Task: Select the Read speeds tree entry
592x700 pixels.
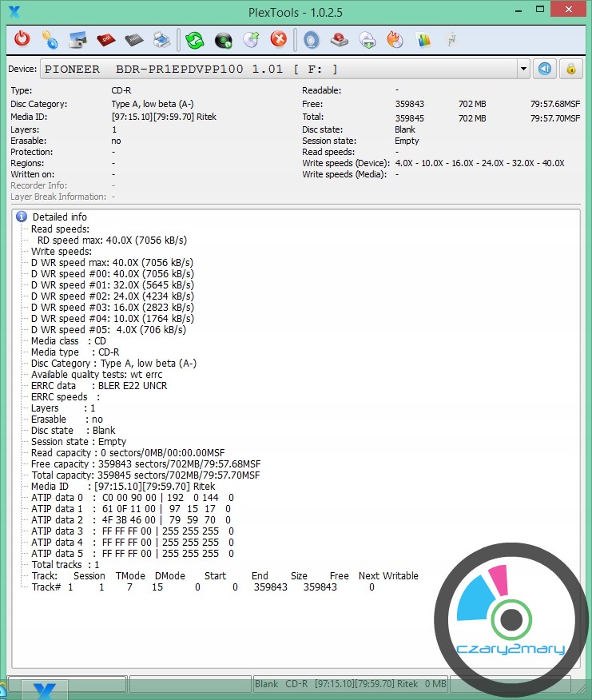Action: (x=60, y=229)
